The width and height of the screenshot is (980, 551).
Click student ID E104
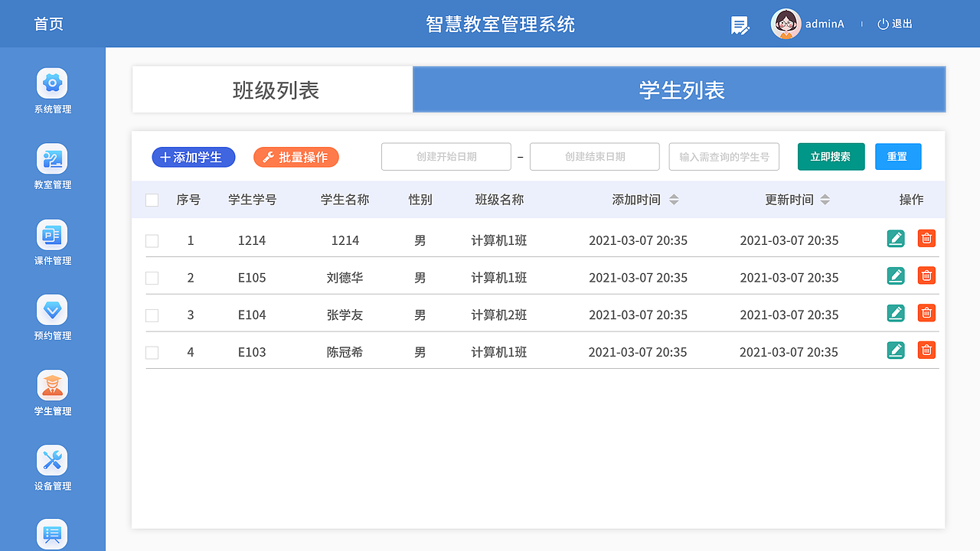pos(252,315)
